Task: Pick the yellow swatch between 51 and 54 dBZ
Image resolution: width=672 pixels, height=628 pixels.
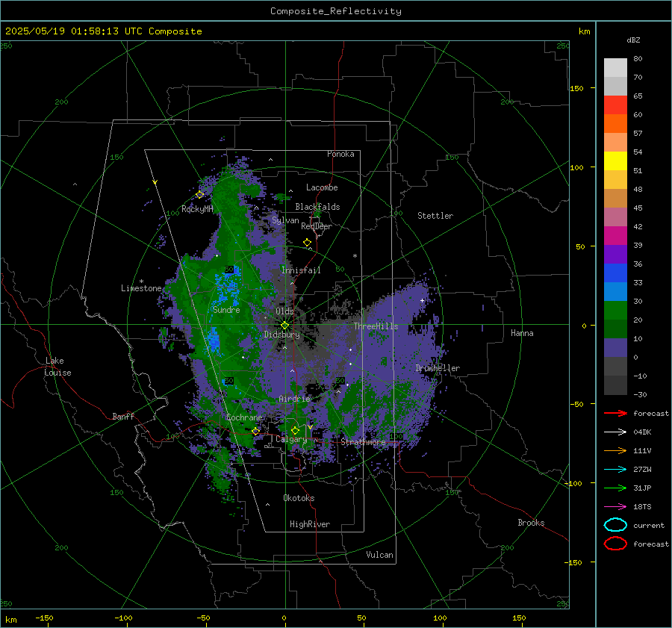Action: pyautogui.click(x=615, y=161)
